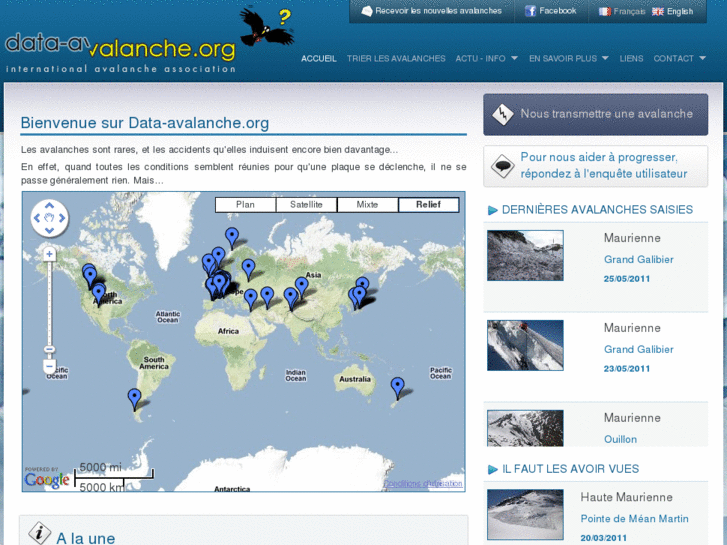Switch language to Français

pyautogui.click(x=629, y=12)
